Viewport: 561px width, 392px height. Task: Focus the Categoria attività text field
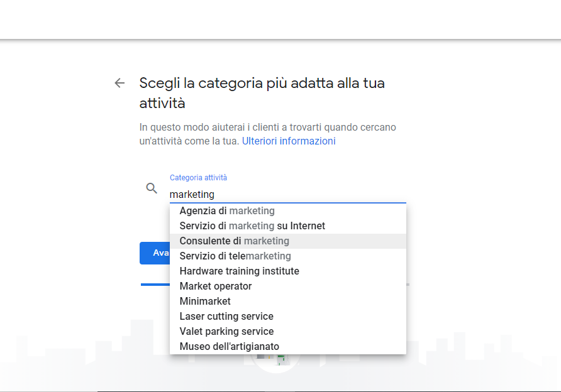[x=287, y=194]
